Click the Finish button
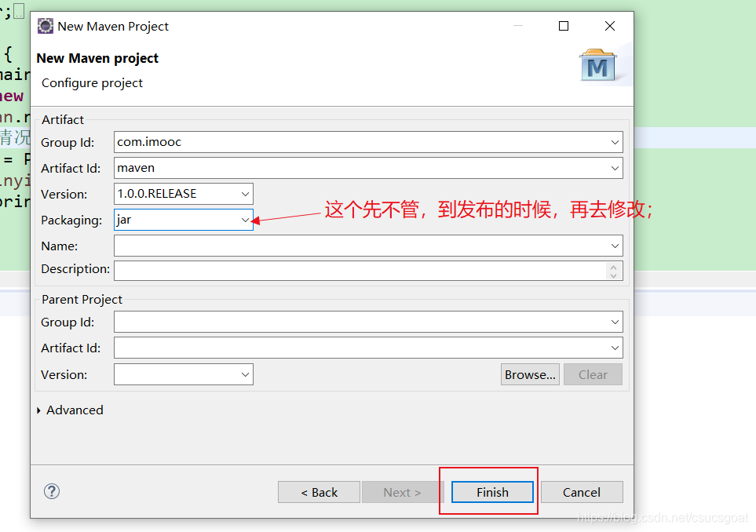 pyautogui.click(x=492, y=492)
